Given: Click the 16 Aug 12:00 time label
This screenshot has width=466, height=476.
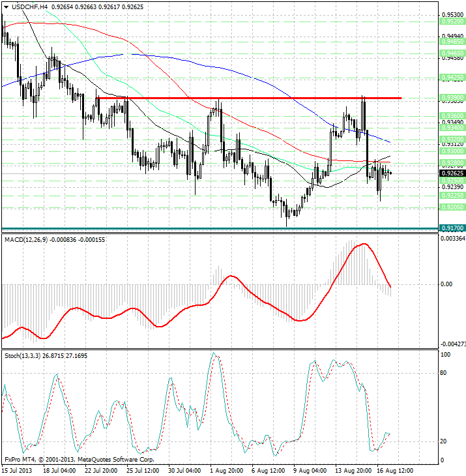Looking at the screenshot, I should pyautogui.click(x=395, y=471).
